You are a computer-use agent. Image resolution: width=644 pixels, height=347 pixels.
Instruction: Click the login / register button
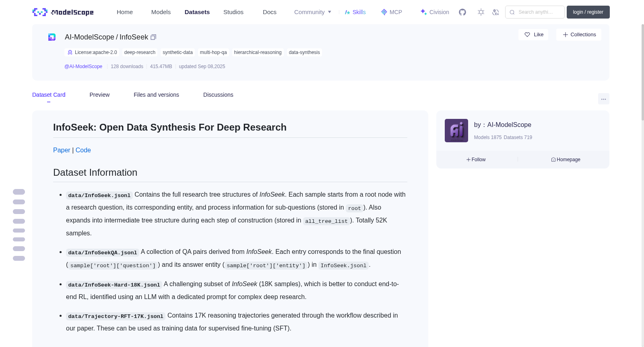tap(588, 12)
